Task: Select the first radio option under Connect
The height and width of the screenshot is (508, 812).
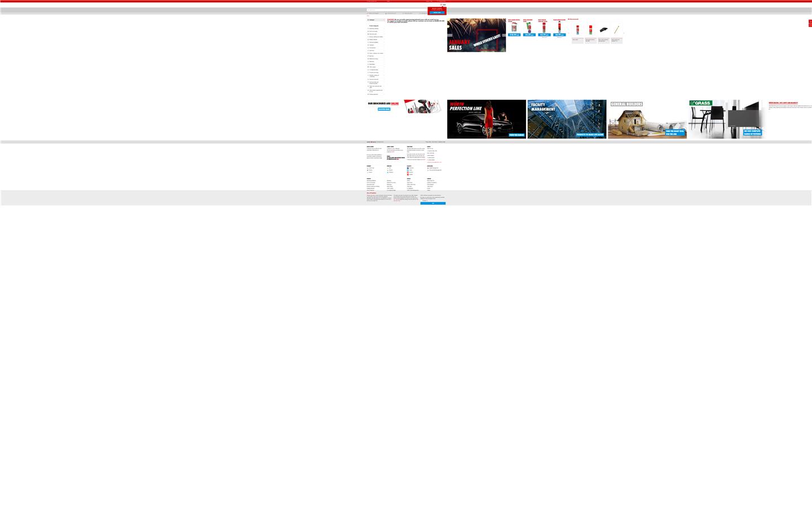Action: (367, 168)
